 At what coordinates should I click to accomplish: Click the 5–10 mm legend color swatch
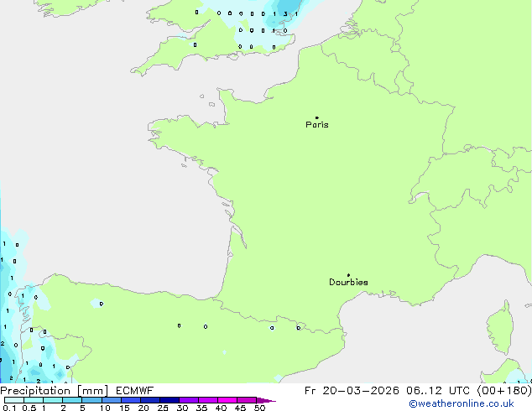(91, 400)
